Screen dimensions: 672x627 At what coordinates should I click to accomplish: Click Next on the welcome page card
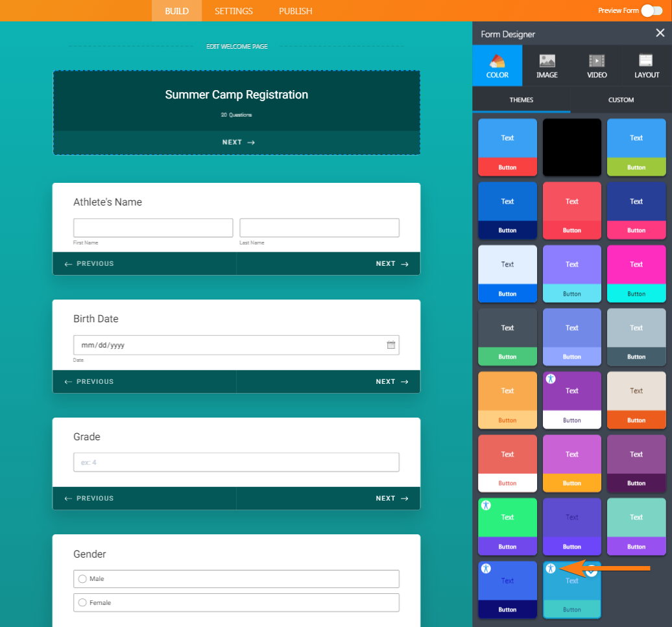(236, 143)
